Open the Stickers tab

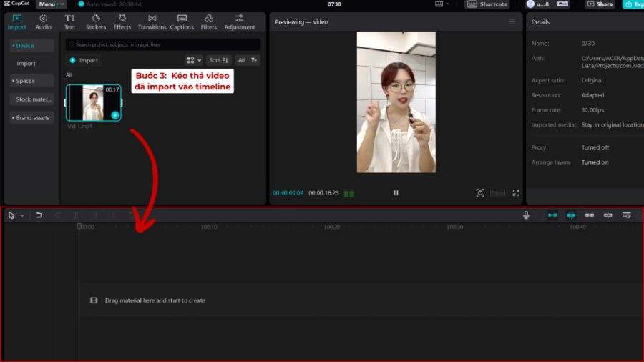[96, 22]
